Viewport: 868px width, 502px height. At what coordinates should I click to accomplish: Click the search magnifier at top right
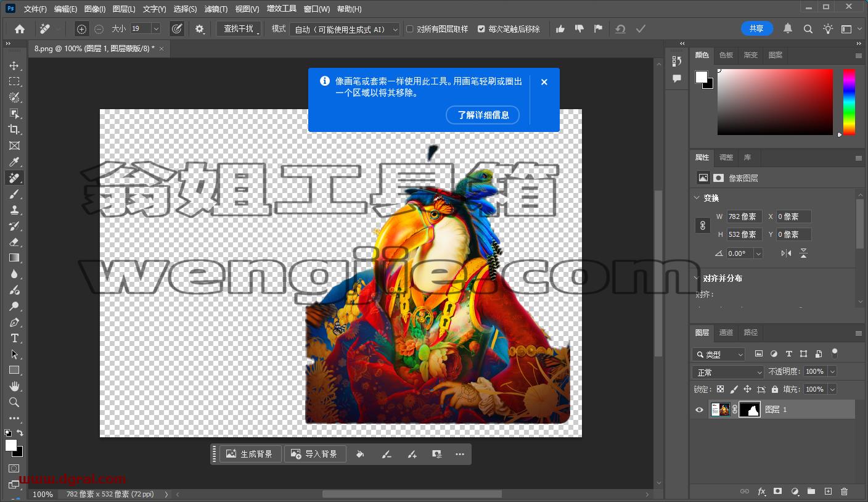click(x=808, y=29)
